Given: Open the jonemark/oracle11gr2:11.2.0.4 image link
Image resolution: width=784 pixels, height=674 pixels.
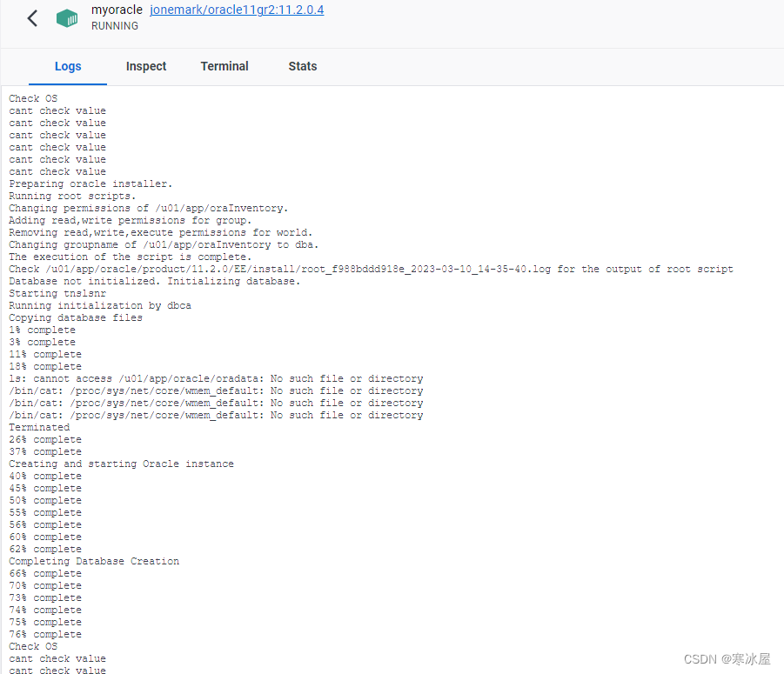Looking at the screenshot, I should [x=237, y=10].
